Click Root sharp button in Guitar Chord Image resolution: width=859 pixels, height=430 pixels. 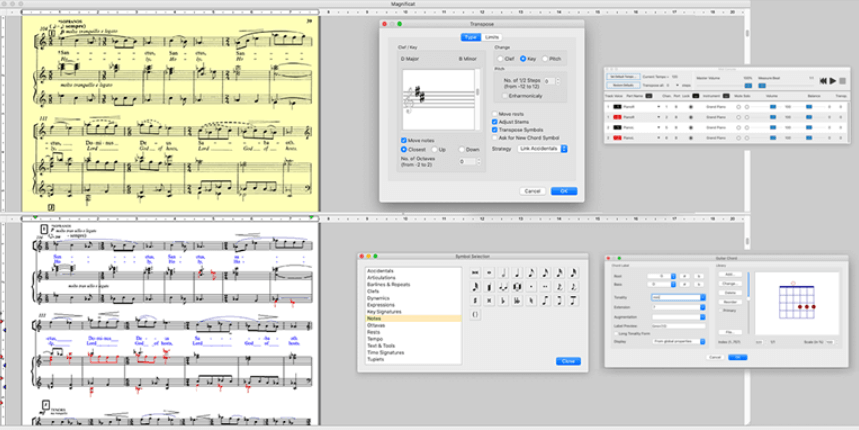click(x=685, y=276)
